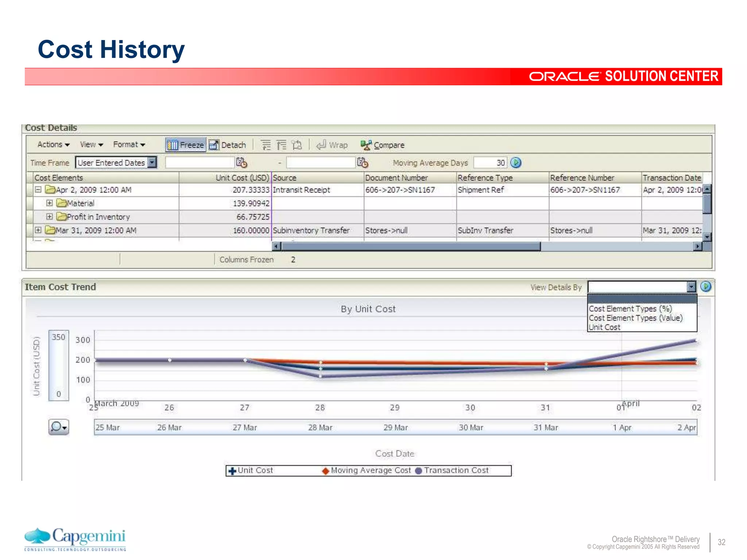Click 1 Apr on the time range bar
Image resolution: width=747 pixels, height=560 pixels.
622,427
